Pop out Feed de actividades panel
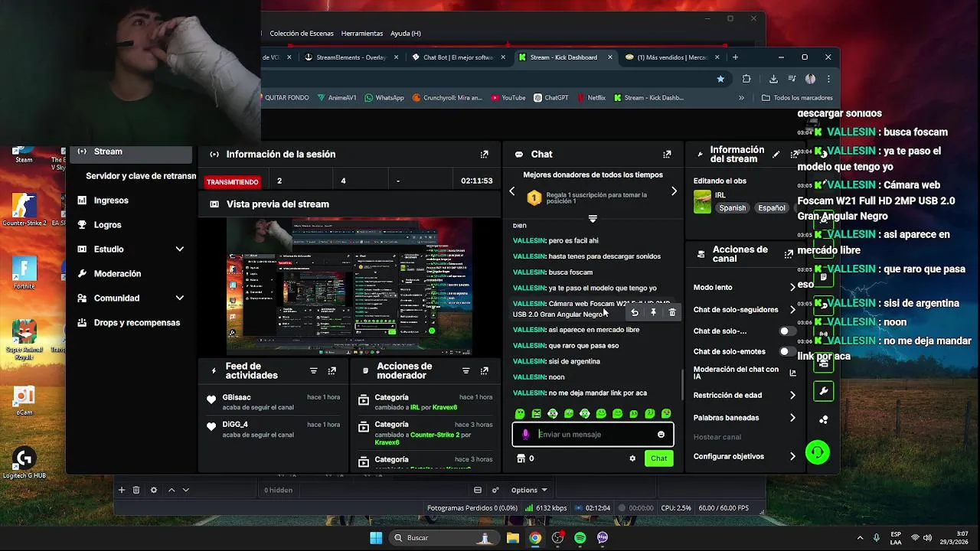The height and width of the screenshot is (551, 980). (x=332, y=370)
